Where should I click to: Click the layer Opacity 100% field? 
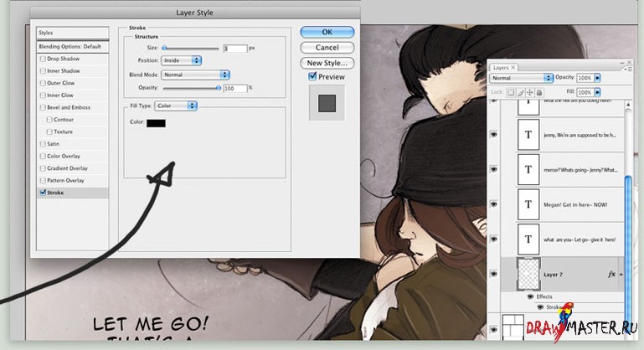[x=585, y=78]
